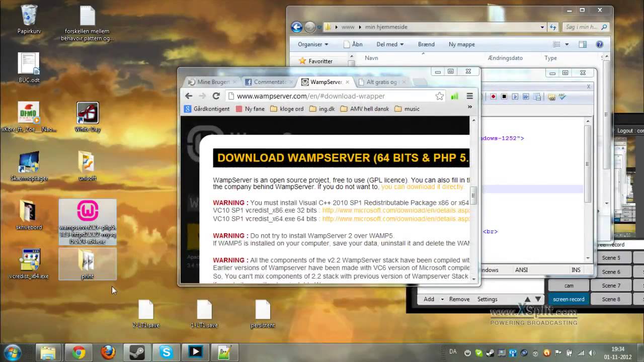This screenshot has width=644, height=362.
Task: Select the screen record scene in XSplit
Action: [569, 299]
